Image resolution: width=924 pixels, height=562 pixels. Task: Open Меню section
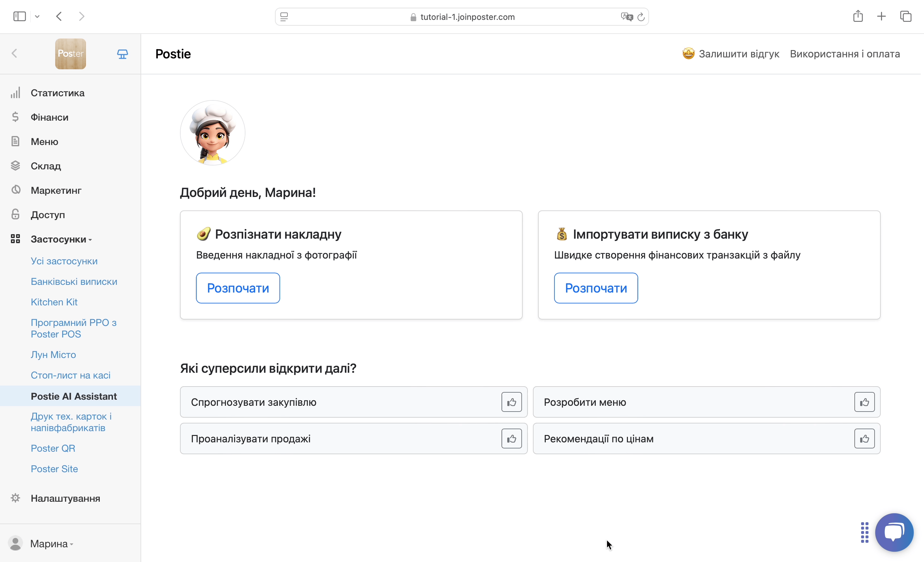45,142
